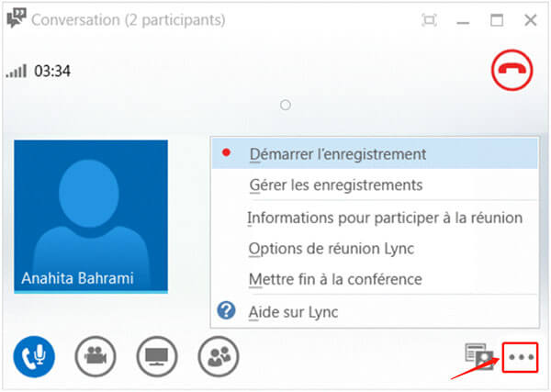Select Démarrer l'enregistrement from the menu

coord(337,154)
